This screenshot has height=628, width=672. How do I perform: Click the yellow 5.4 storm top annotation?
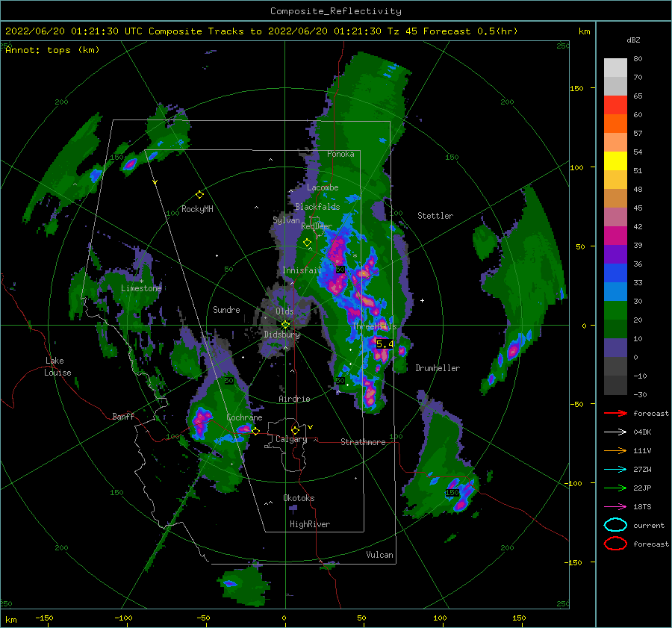[x=385, y=343]
